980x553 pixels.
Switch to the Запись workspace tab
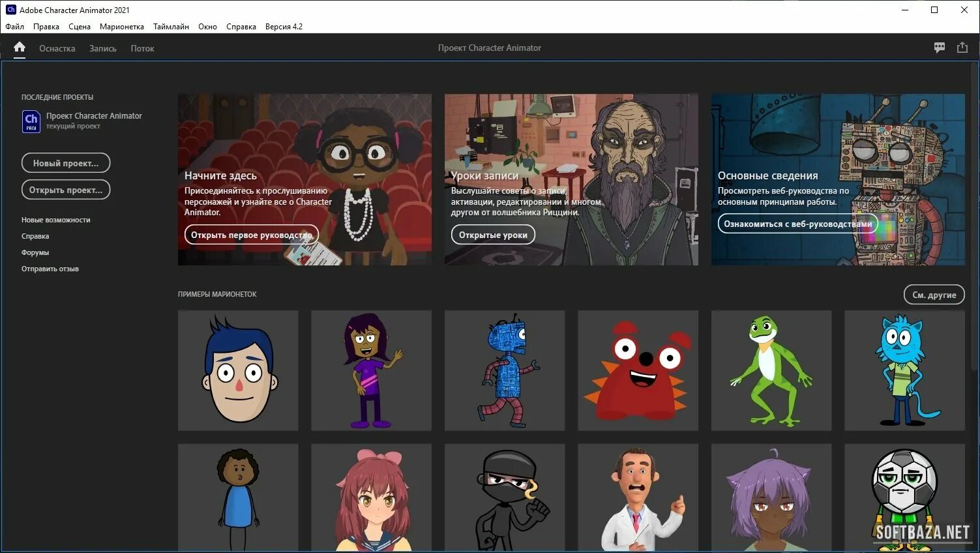tap(103, 48)
